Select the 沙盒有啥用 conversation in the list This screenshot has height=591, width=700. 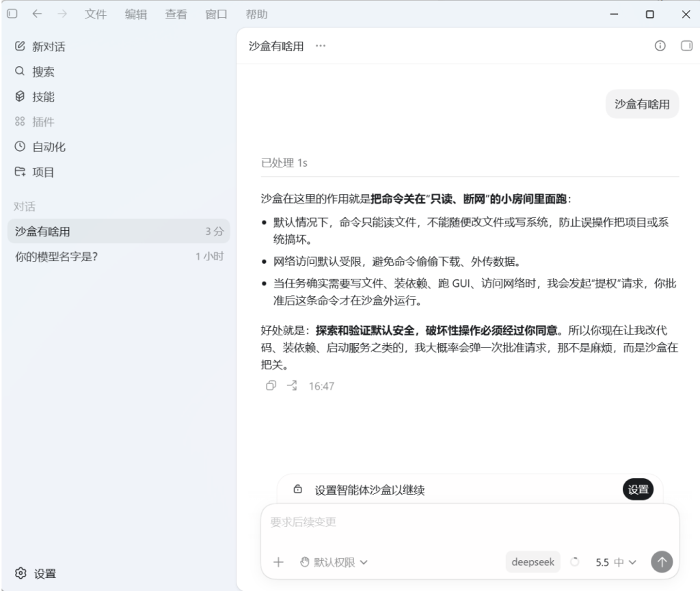point(119,231)
